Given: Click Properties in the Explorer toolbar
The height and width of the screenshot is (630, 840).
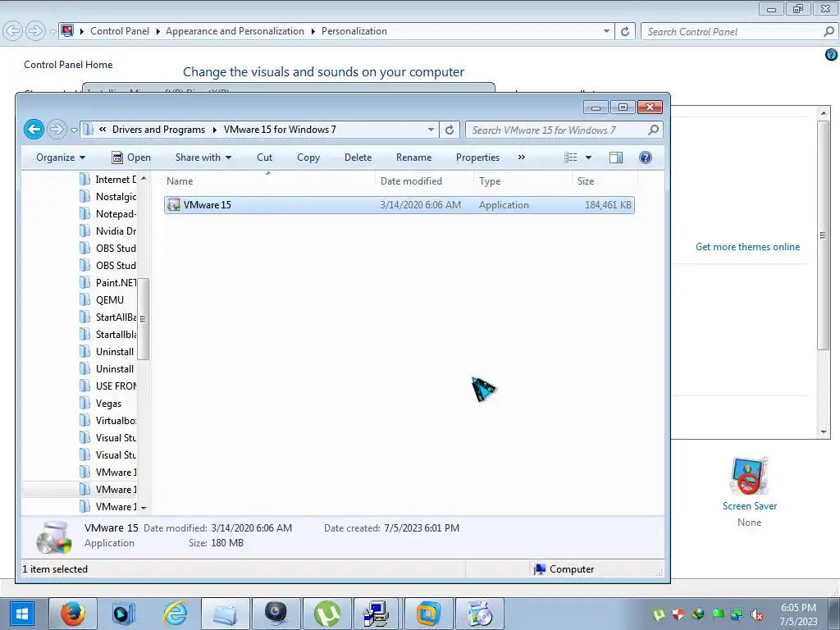Looking at the screenshot, I should 477,157.
